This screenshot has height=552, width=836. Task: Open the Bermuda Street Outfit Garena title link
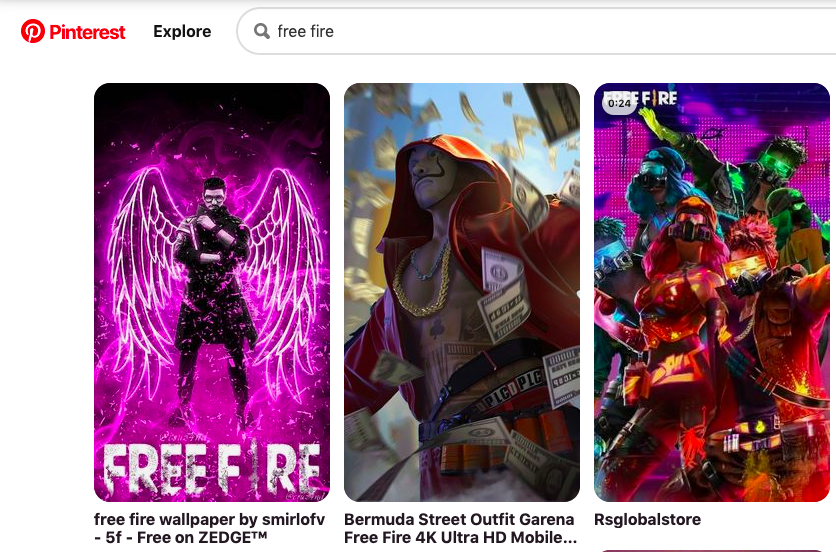coord(460,528)
